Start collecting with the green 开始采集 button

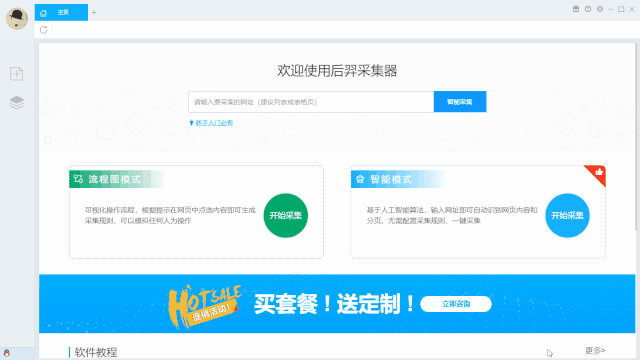coord(286,216)
